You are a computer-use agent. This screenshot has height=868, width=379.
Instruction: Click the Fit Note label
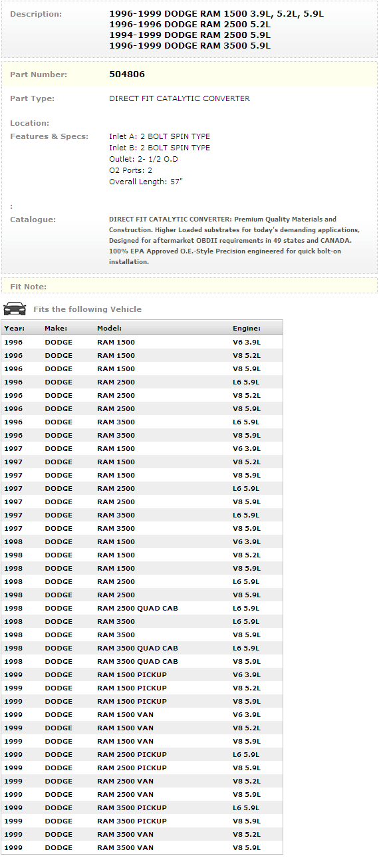pos(29,287)
